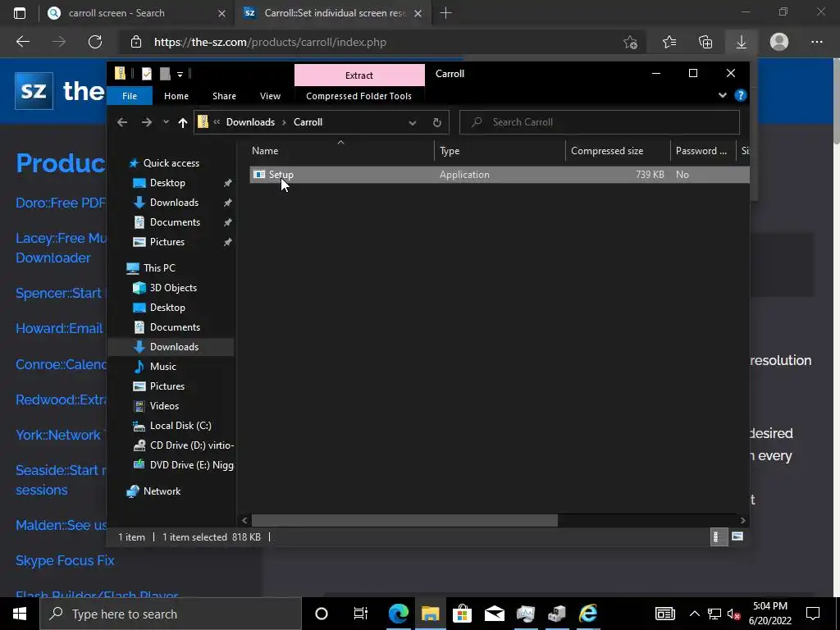The width and height of the screenshot is (840, 630).
Task: Open browser Collections icon
Action: (x=705, y=42)
